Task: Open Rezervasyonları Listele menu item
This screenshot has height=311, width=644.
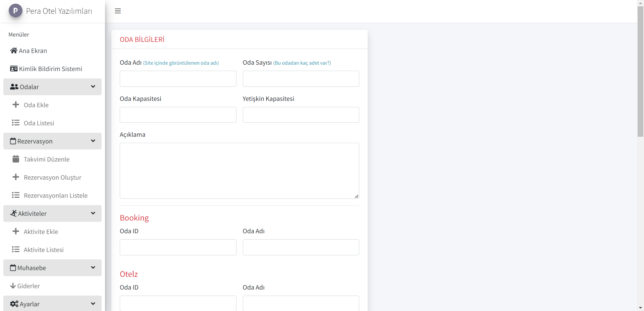Action: pyautogui.click(x=55, y=195)
